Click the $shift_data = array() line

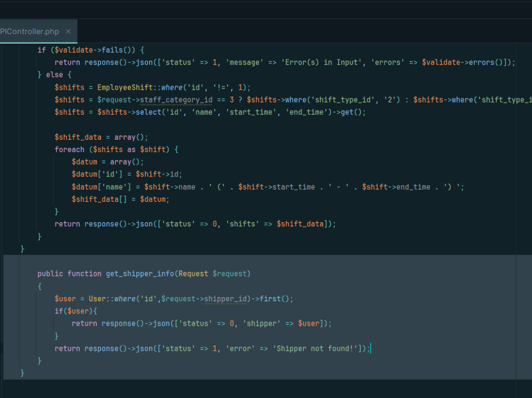pyautogui.click(x=102, y=137)
